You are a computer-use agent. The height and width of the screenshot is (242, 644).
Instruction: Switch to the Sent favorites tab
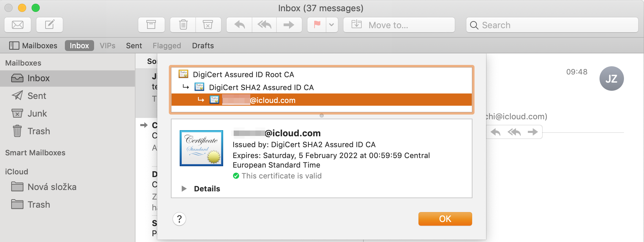tap(134, 46)
